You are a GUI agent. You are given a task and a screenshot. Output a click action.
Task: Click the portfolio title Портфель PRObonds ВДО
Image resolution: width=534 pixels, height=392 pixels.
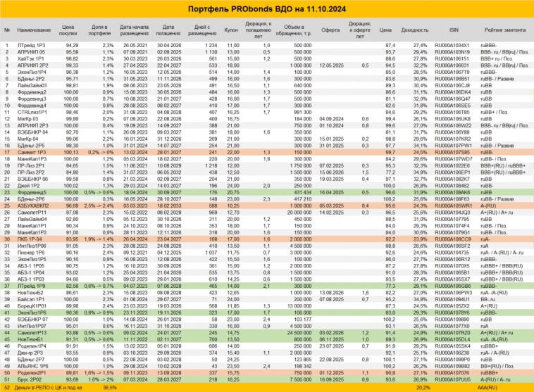[267, 8]
